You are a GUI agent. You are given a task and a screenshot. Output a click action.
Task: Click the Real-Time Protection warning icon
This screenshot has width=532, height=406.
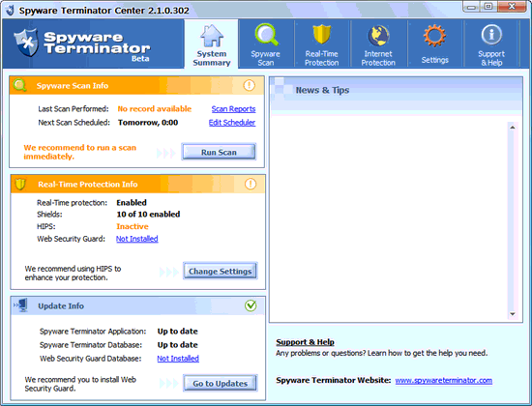tap(251, 184)
